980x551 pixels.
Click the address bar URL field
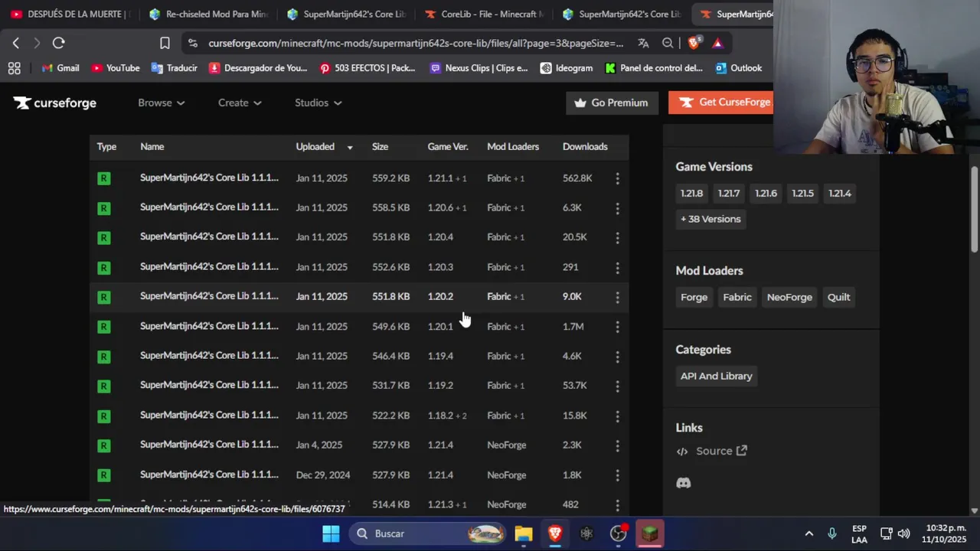[x=416, y=43]
